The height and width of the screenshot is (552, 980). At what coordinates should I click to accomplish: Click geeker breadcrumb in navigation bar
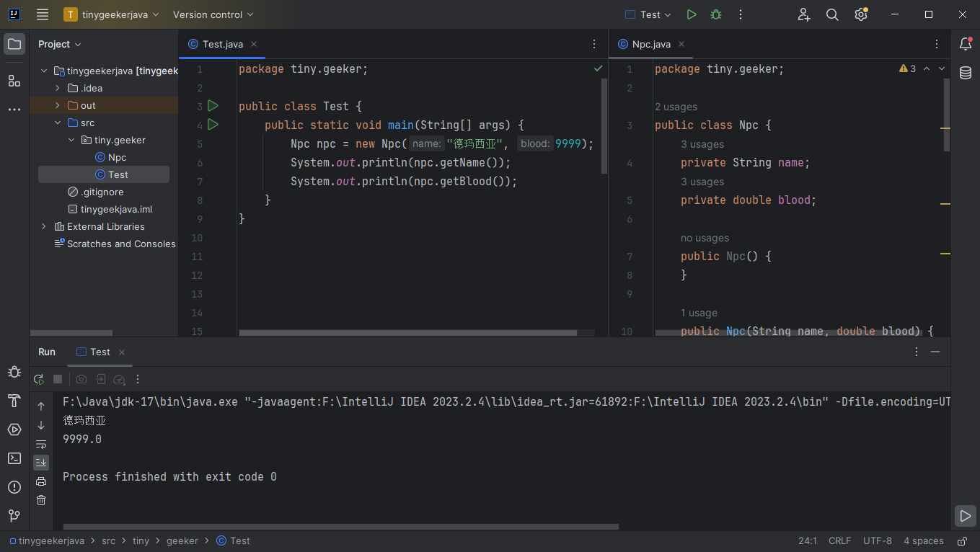click(x=182, y=540)
